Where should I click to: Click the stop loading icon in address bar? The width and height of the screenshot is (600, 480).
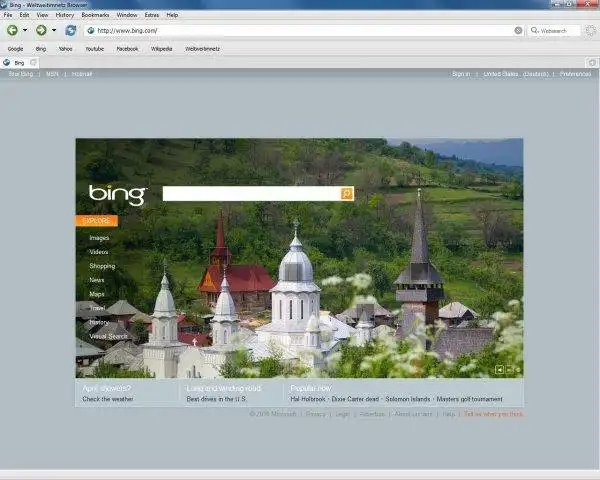tap(518, 31)
